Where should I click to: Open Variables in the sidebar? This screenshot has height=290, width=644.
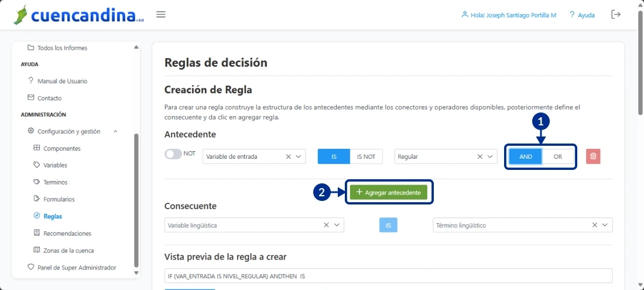(55, 165)
